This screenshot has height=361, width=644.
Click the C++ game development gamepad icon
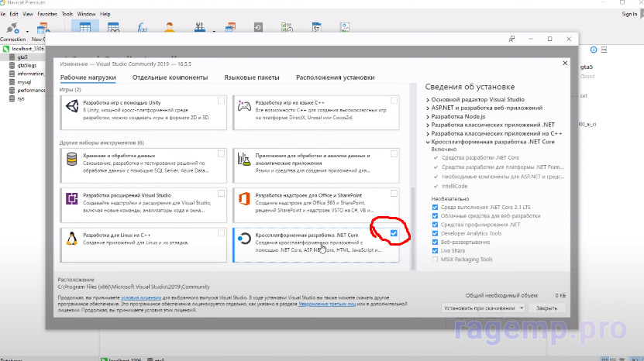click(244, 106)
